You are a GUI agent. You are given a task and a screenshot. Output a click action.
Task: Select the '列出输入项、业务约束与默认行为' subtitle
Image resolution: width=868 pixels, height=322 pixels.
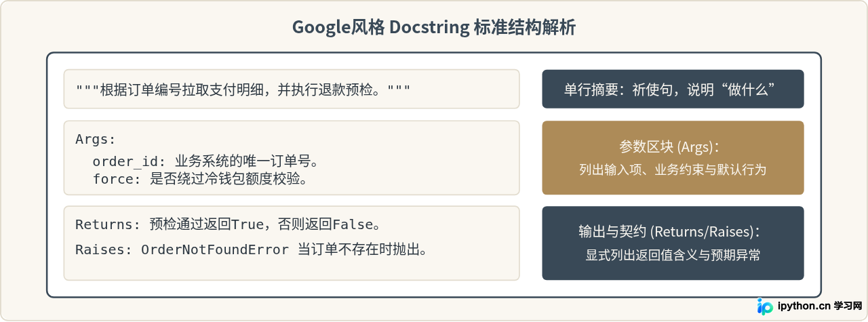click(x=673, y=169)
